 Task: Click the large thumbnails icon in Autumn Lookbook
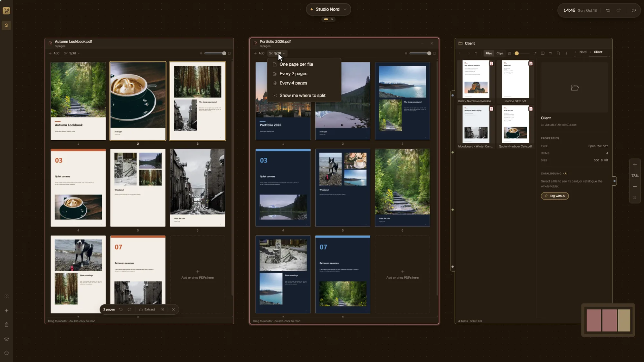(x=230, y=53)
